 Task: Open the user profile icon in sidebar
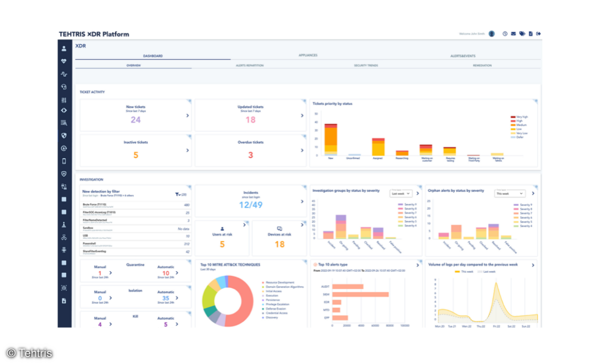(64, 49)
